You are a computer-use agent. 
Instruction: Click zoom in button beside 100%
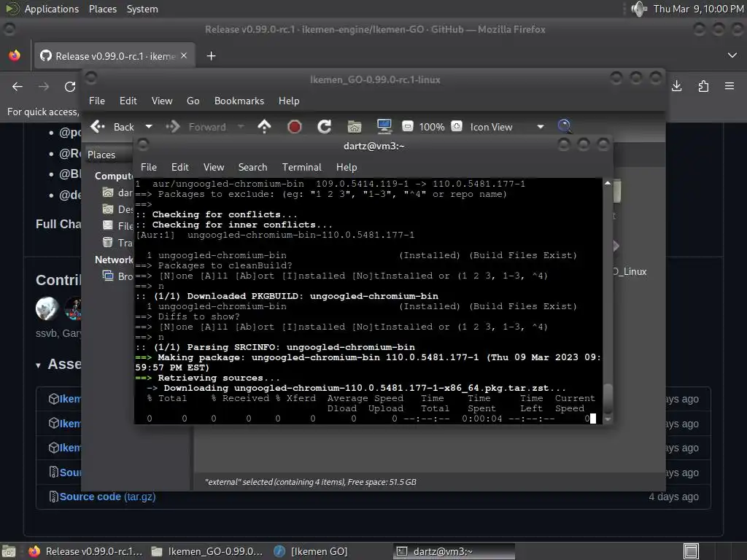click(457, 126)
